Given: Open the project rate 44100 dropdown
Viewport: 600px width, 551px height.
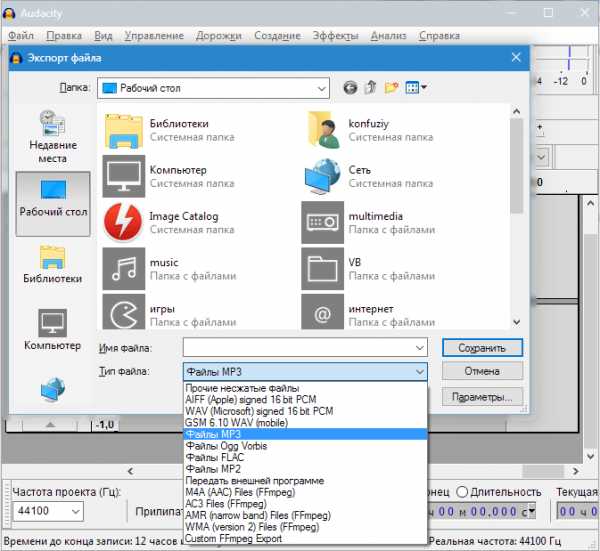Looking at the screenshot, I should (48, 511).
